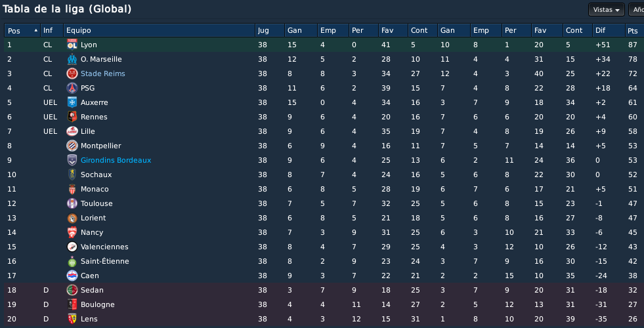
Task: Click the Monaco club crest
Action: pos(72,189)
